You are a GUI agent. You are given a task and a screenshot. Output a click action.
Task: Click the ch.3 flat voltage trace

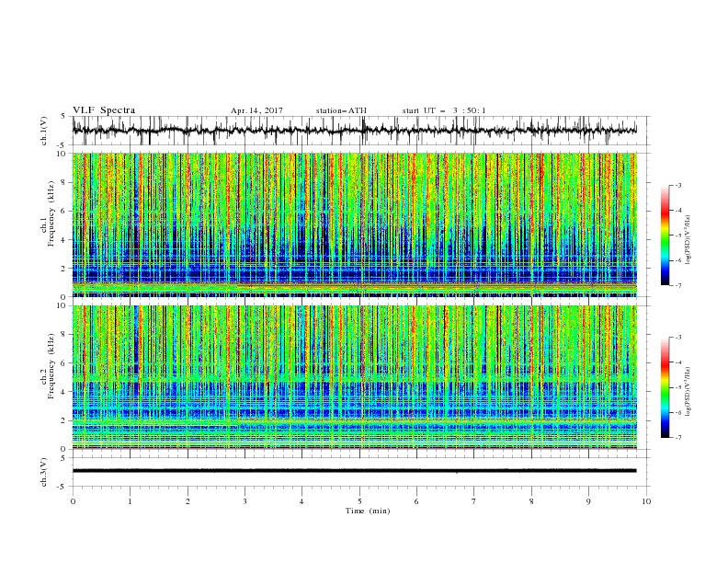click(x=355, y=471)
